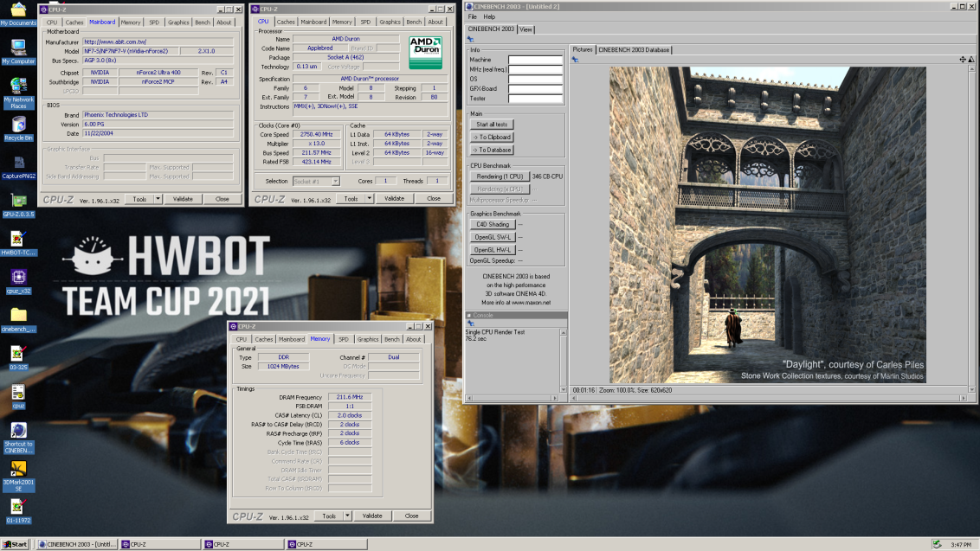Click Validate in Memory CPU-Z window

point(372,516)
